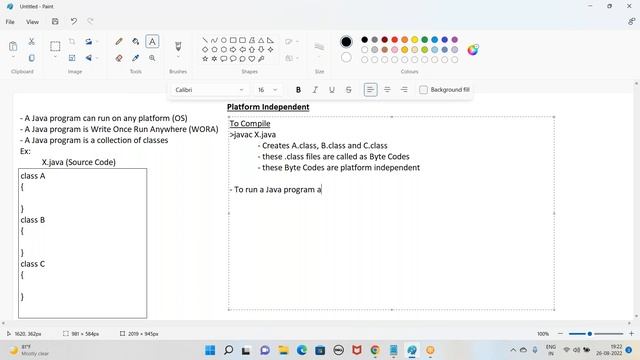Show hidden icons in system tray

(513, 350)
